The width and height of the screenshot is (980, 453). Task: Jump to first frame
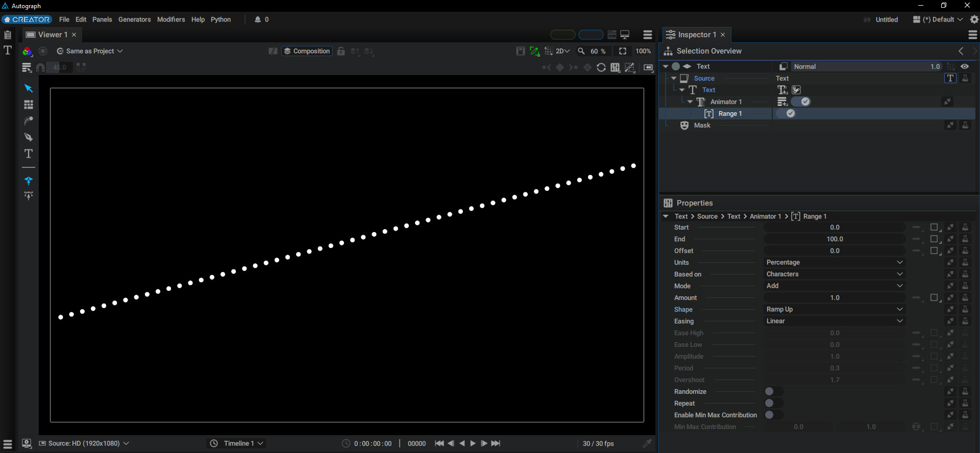pyautogui.click(x=439, y=443)
